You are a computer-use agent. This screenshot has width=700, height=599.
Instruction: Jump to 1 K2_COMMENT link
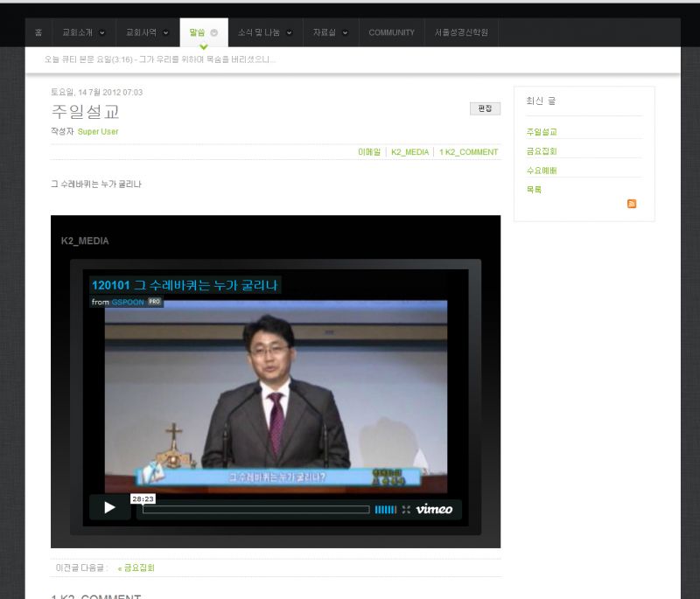[x=469, y=152]
